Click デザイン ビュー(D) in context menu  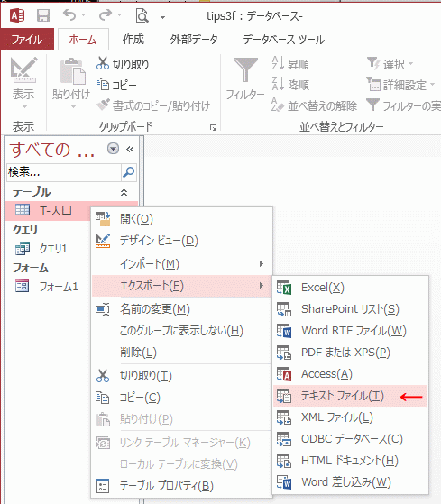182,241
